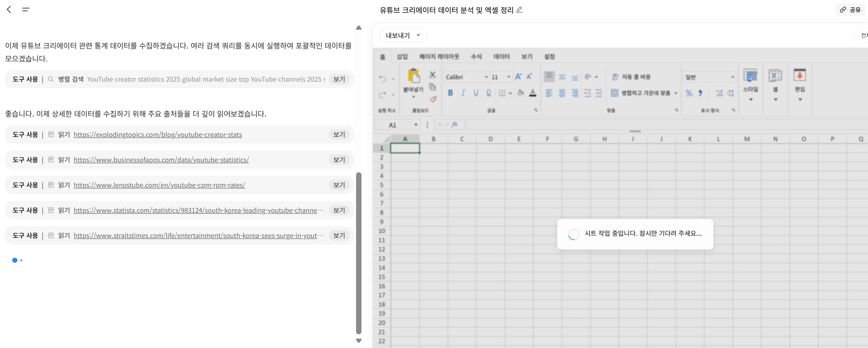Open the fill color tool

(x=521, y=93)
